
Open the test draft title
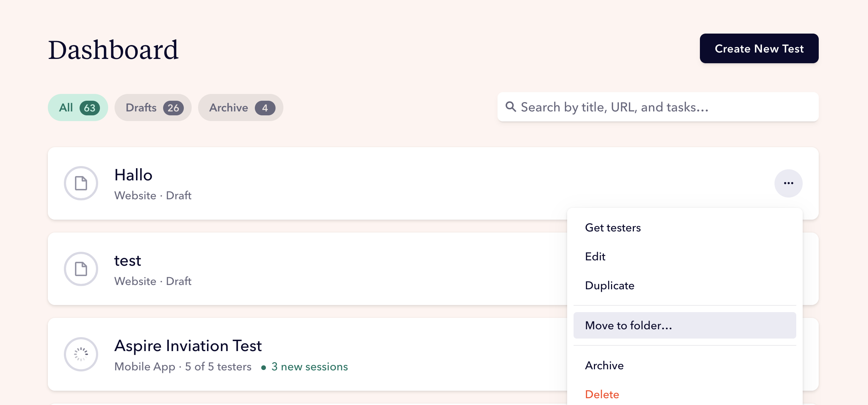[x=127, y=261]
